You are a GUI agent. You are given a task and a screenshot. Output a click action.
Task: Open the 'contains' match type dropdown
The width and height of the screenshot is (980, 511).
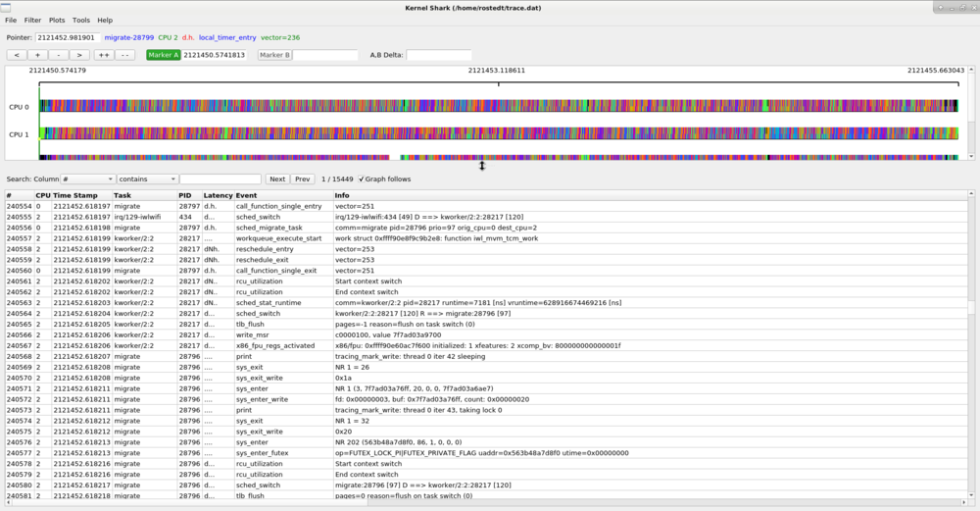point(148,179)
